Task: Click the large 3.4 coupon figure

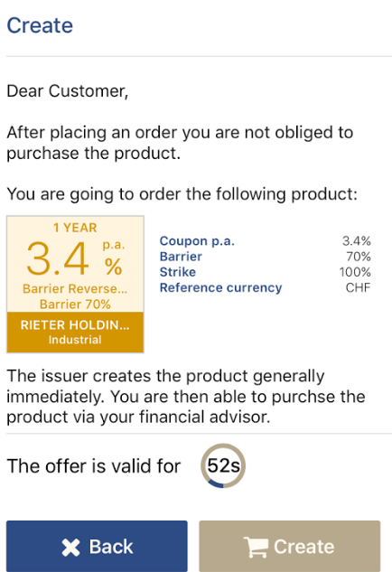Action: tap(58, 258)
